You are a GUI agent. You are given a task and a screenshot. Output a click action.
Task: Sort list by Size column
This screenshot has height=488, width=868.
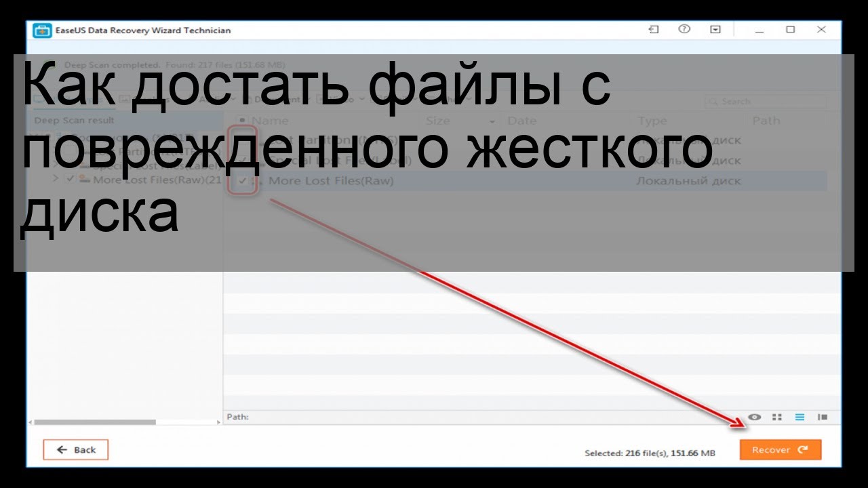coord(438,121)
